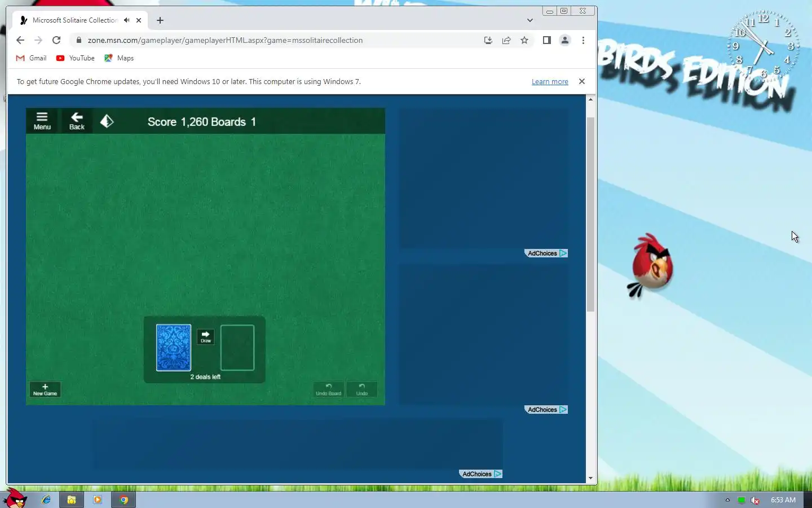Share this page icon
This screenshot has height=508, width=812.
click(x=506, y=40)
